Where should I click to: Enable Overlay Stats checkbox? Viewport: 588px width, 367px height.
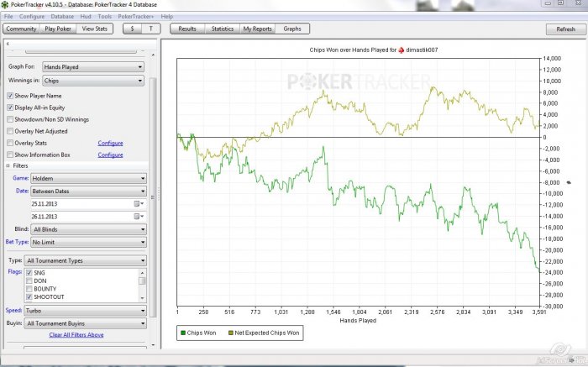pos(10,143)
